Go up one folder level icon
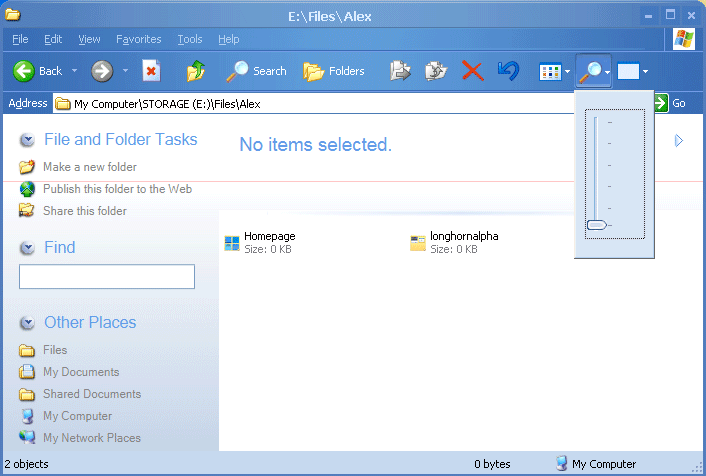Screen dimensions: 706x476 (196, 71)
